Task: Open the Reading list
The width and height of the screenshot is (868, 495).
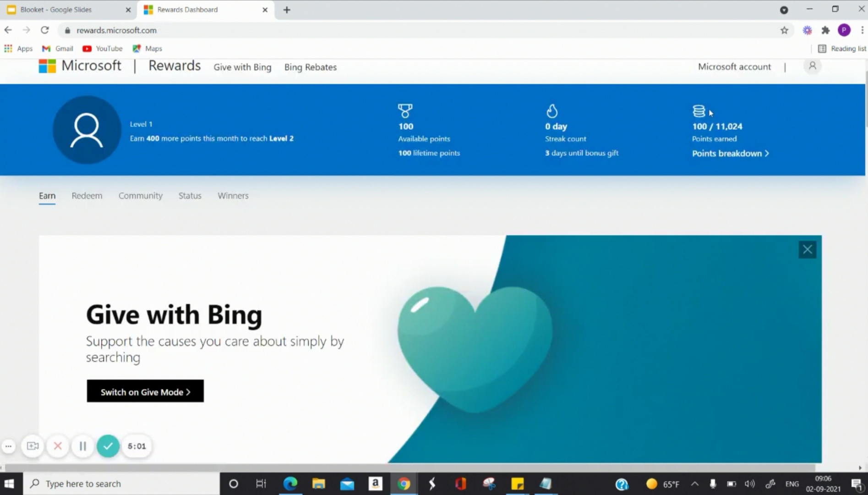Action: coord(842,49)
